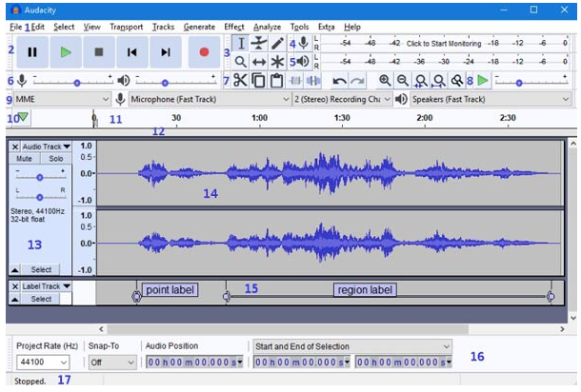Select the Selection (I-beam) tool

[241, 44]
